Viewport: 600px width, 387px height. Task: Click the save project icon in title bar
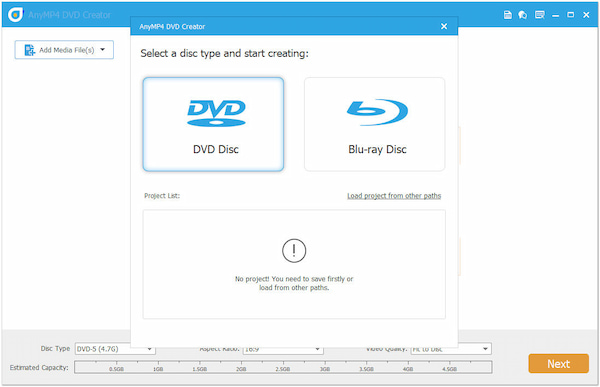[x=507, y=15]
